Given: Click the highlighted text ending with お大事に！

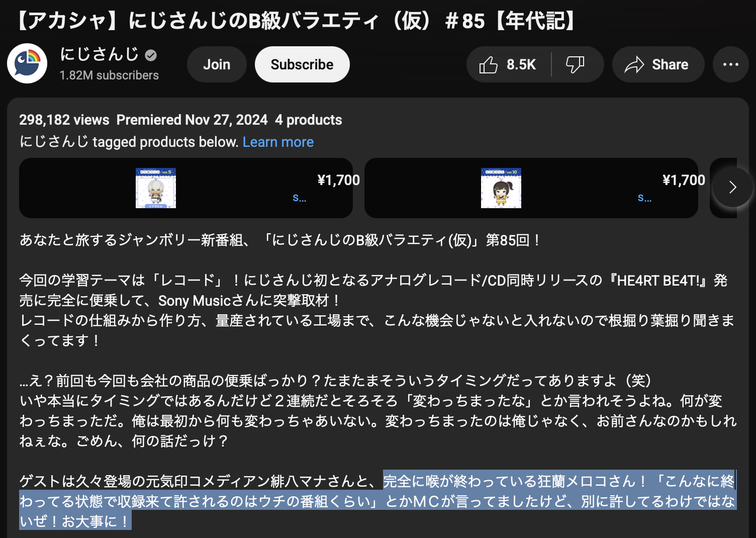Looking at the screenshot, I should (377, 501).
